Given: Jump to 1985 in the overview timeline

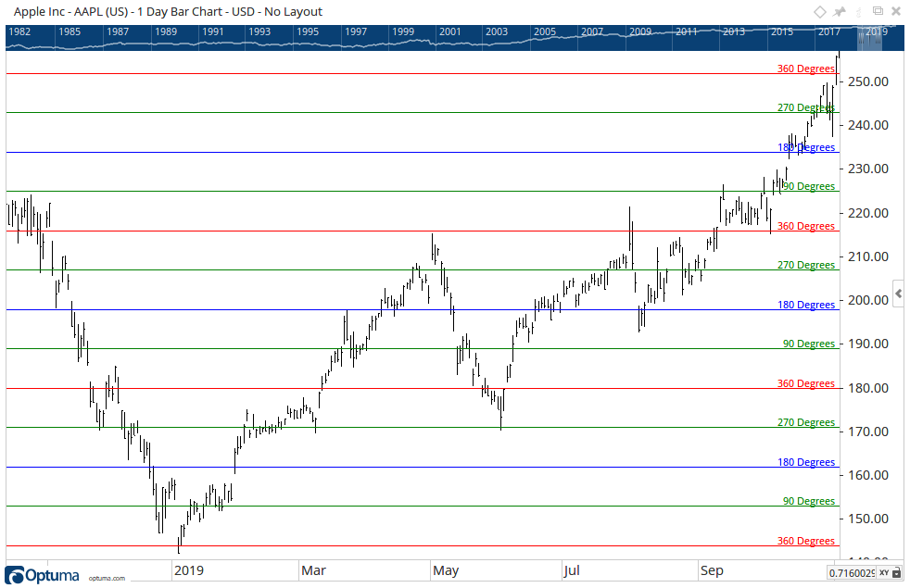Looking at the screenshot, I should [x=70, y=31].
